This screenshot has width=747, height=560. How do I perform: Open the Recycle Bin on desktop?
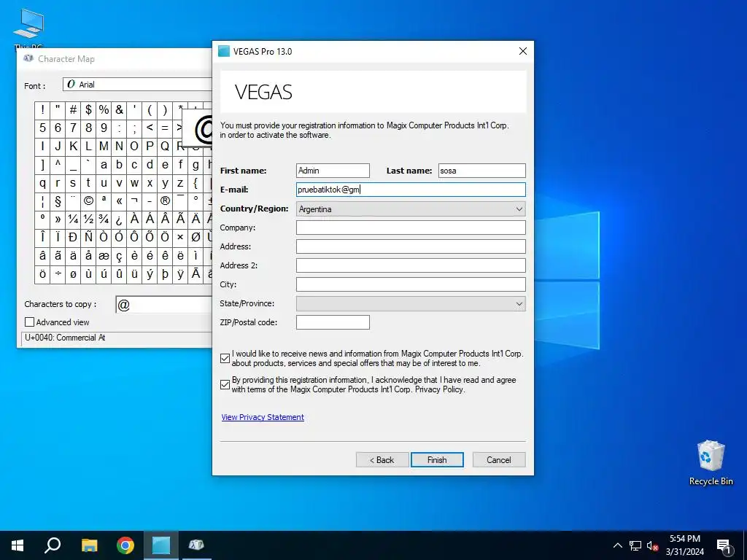point(711,462)
